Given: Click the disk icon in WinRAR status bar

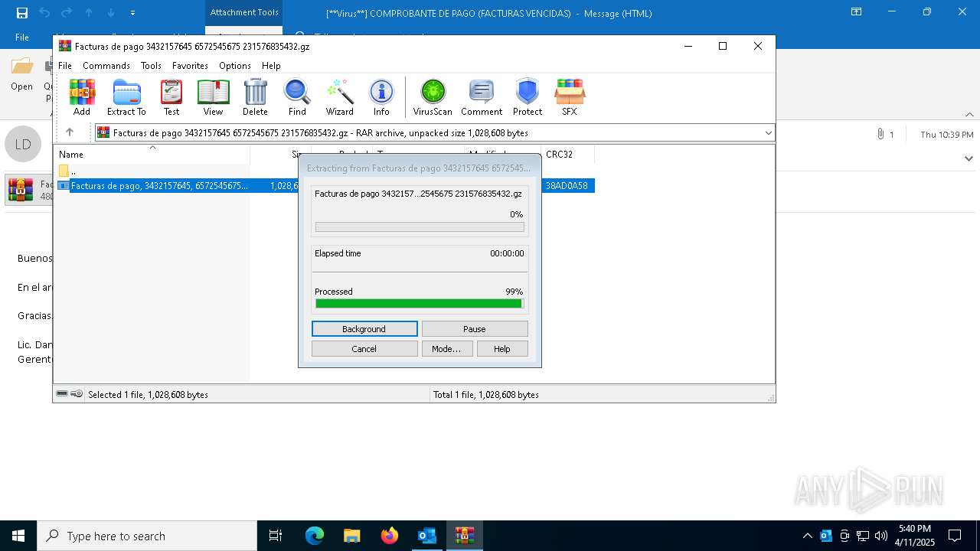Looking at the screenshot, I should [x=62, y=394].
